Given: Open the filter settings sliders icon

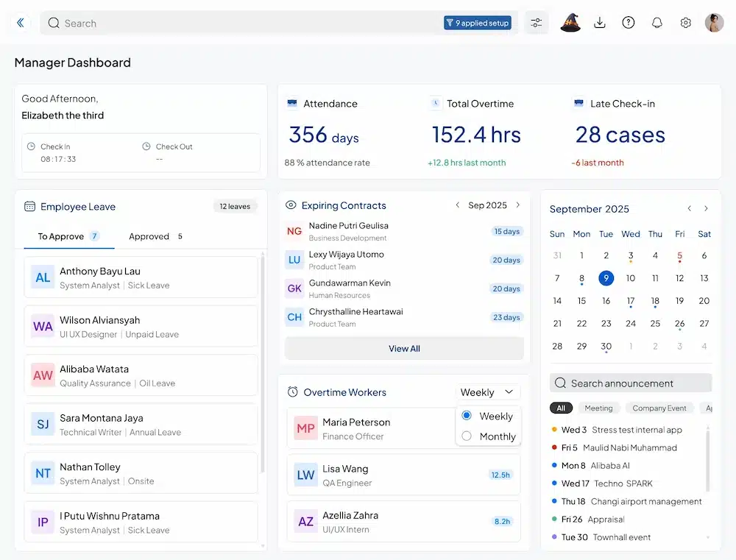Looking at the screenshot, I should pos(537,23).
